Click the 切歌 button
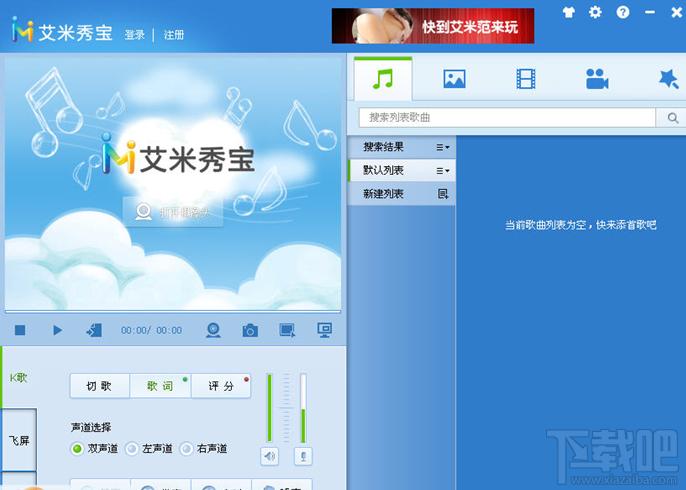This screenshot has height=490, width=686. coord(99,386)
